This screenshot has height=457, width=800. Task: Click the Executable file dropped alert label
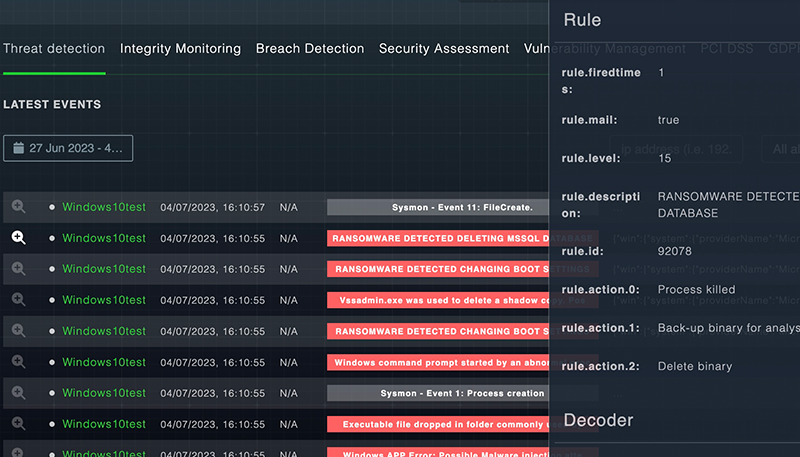pos(438,424)
